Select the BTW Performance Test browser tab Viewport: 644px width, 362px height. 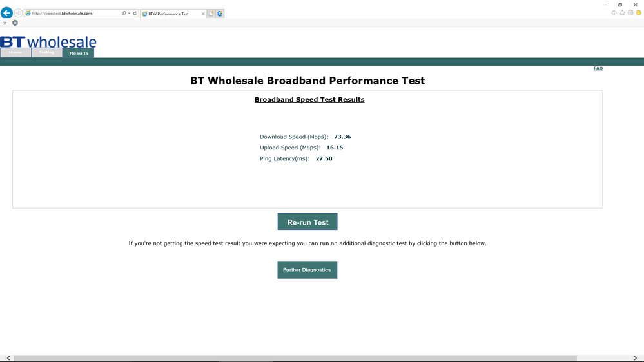click(x=173, y=14)
